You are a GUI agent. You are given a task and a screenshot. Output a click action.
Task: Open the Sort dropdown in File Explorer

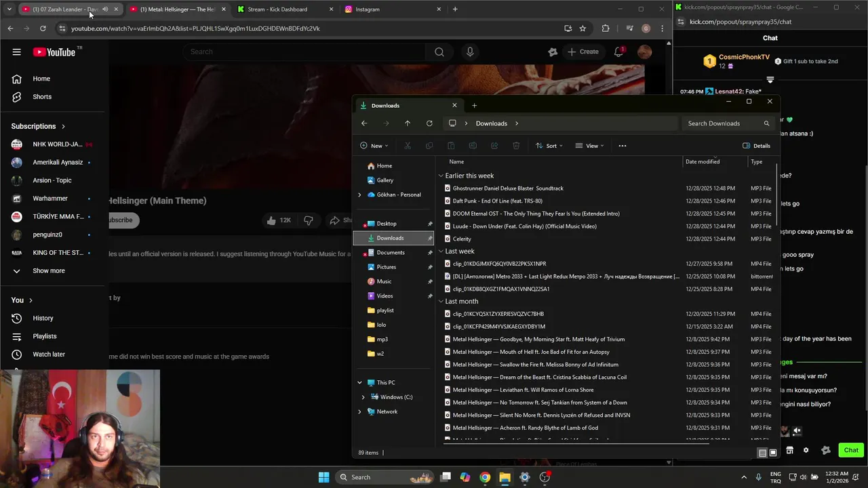click(549, 146)
